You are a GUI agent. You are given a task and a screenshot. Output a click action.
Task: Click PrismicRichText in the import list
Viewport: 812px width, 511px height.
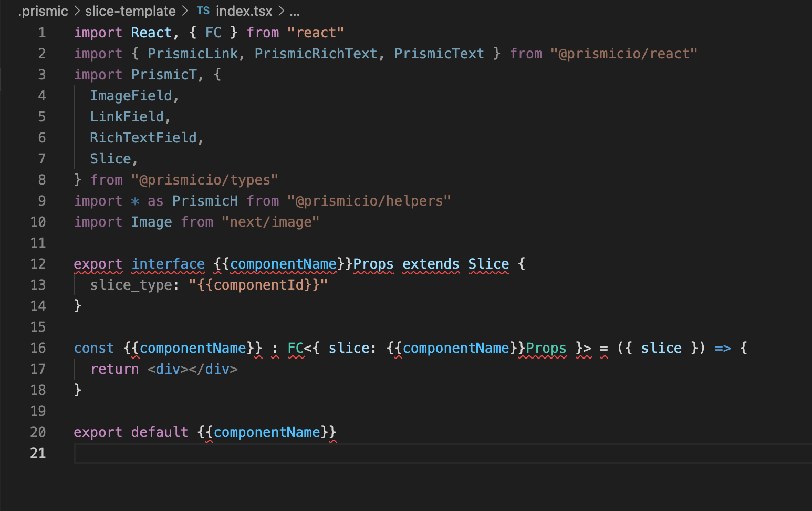[x=316, y=54]
